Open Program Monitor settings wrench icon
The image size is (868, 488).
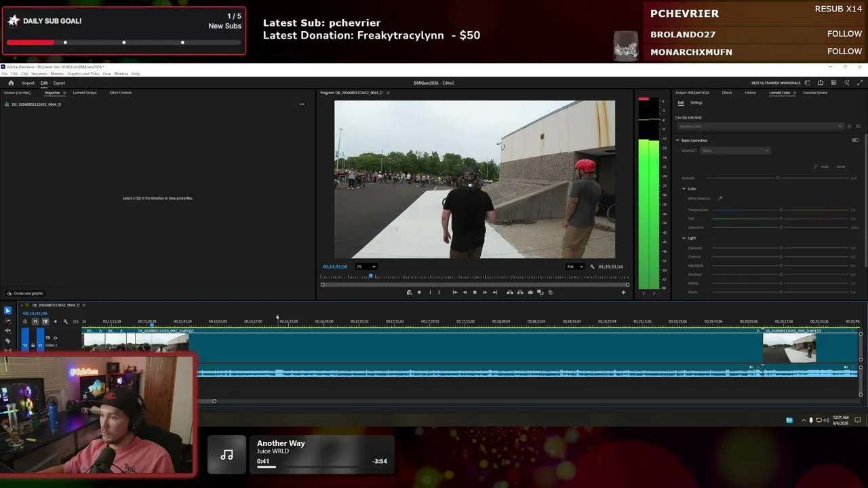point(592,266)
